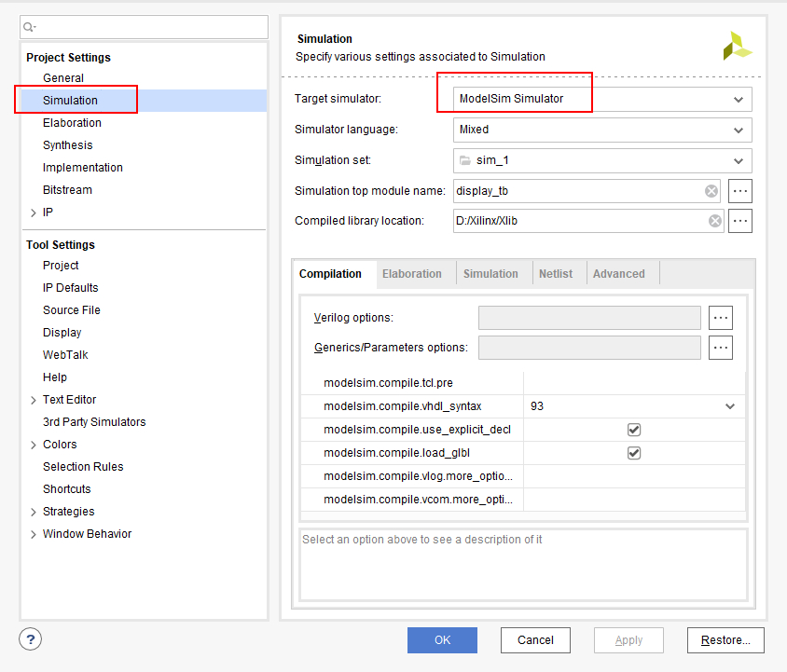Expand the Strategies node
The image size is (787, 672).
(x=34, y=512)
